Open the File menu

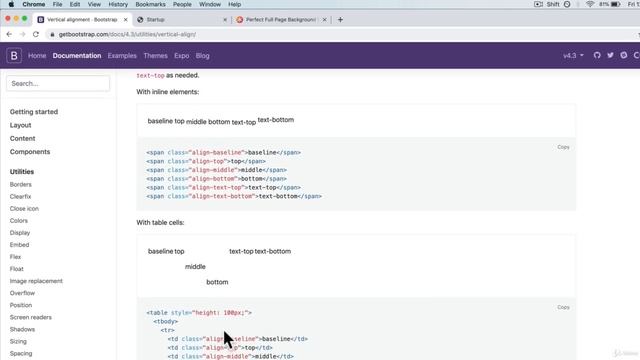tap(57, 4)
